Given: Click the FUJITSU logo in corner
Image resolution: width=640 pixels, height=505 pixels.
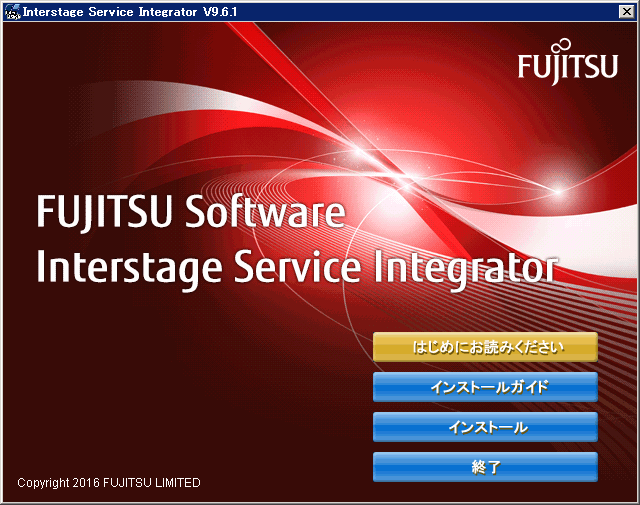Looking at the screenshot, I should click(x=568, y=62).
